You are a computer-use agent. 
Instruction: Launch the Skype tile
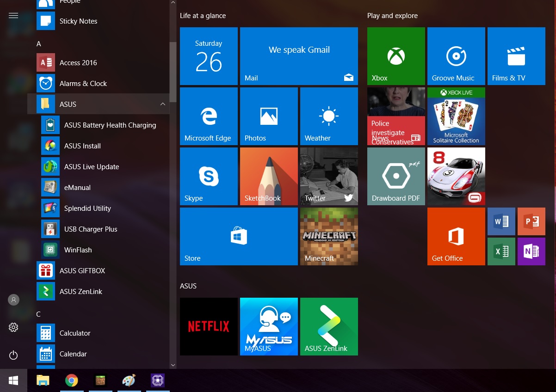209,176
